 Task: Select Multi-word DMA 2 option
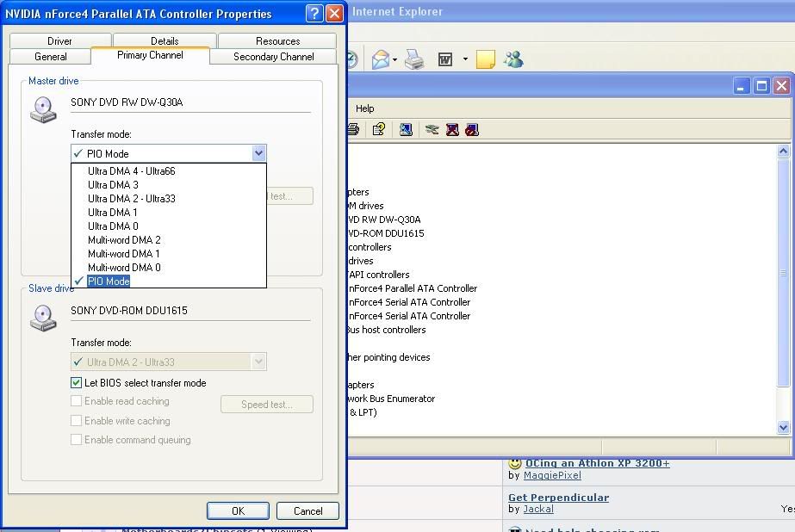tap(169, 239)
